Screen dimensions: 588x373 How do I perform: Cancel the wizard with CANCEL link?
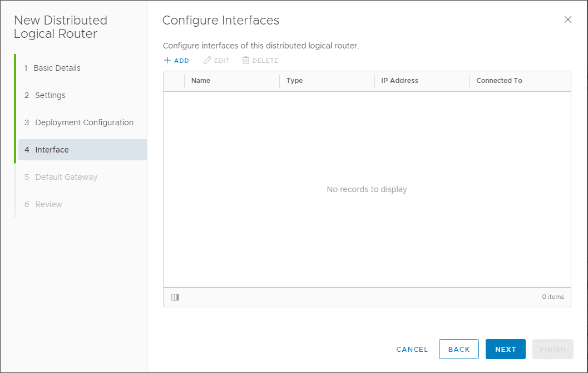(x=412, y=349)
